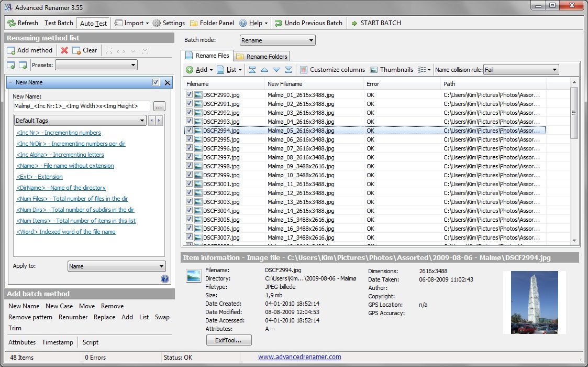Toggle Thumbnails view in file list
Screen dimensions: 588x367
coord(391,70)
